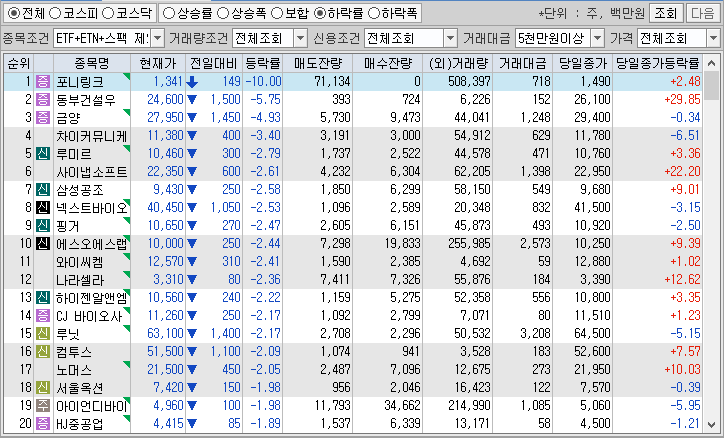Sort by the 등락률 column header
This screenshot has height=438, width=724.
pos(262,63)
